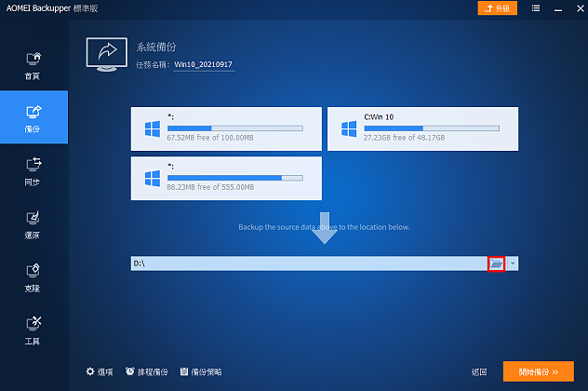Select the 備份 backup sidebar tab
588x391 pixels.
coord(33,117)
